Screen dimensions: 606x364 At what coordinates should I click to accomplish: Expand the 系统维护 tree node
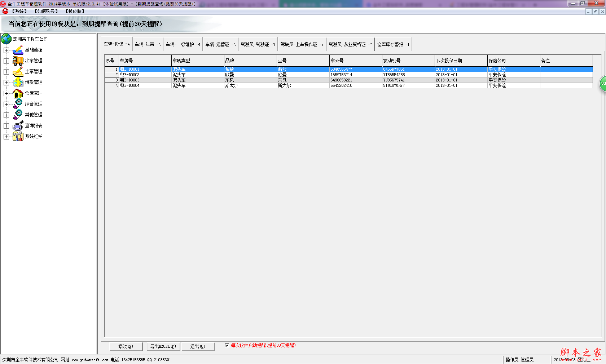coord(6,137)
